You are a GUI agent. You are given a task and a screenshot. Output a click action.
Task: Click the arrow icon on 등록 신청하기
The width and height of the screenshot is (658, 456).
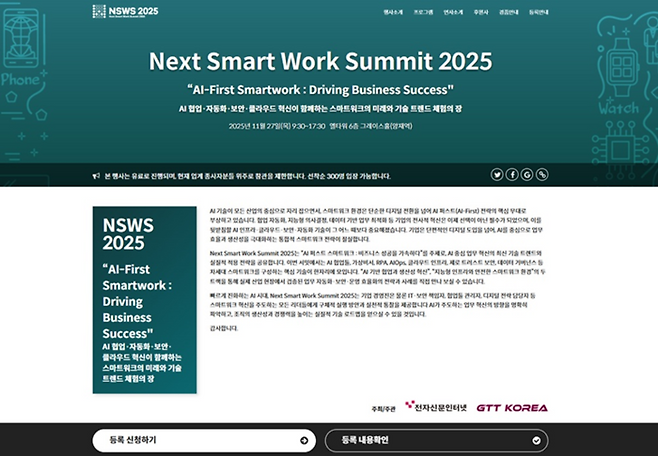pos(302,439)
